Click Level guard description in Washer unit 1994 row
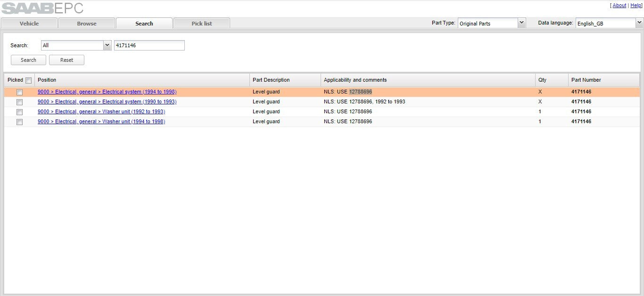The height and width of the screenshot is (296, 644). 266,121
